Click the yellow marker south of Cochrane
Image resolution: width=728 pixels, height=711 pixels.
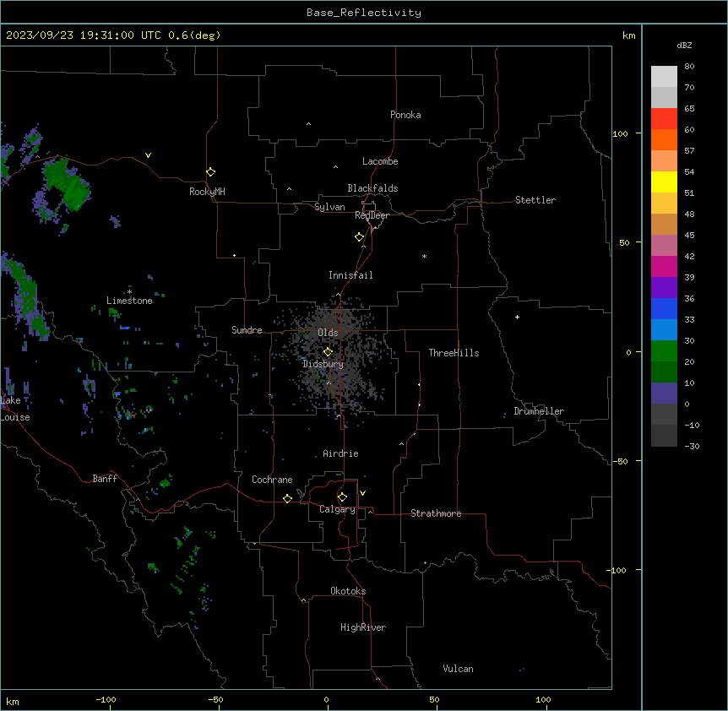(287, 498)
